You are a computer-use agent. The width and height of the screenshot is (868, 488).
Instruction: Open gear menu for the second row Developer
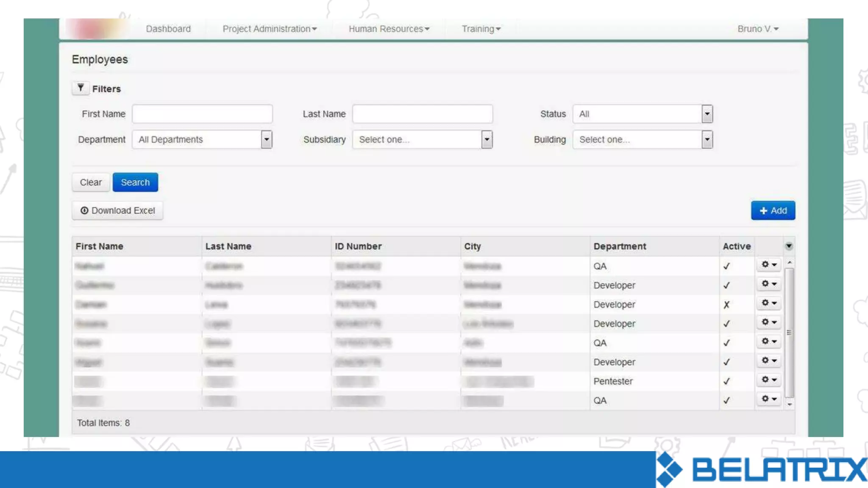769,284
